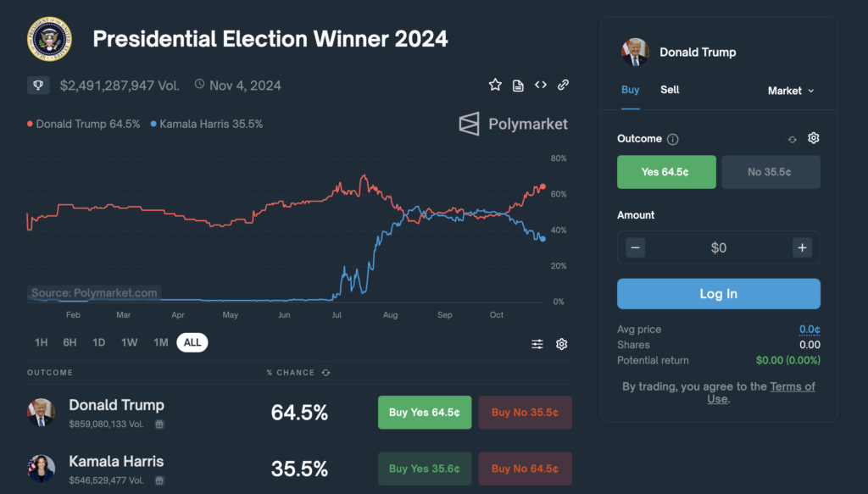Copy the link using the chain icon
This screenshot has height=494, width=868.
563,85
